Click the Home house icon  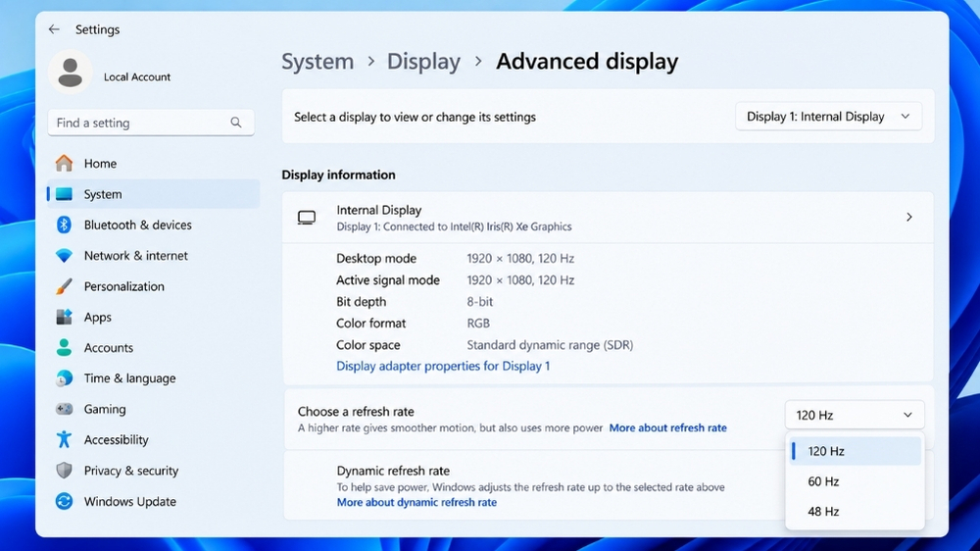pos(64,163)
